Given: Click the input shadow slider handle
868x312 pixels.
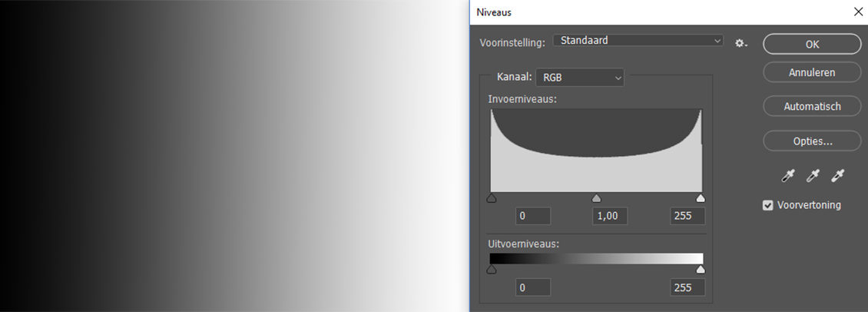Looking at the screenshot, I should [x=492, y=198].
